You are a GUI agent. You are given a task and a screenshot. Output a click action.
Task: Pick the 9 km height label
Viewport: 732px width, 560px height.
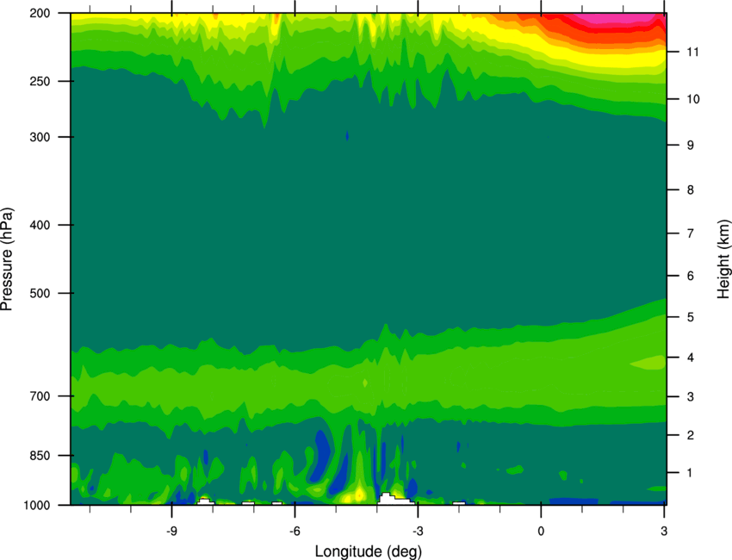[691, 146]
